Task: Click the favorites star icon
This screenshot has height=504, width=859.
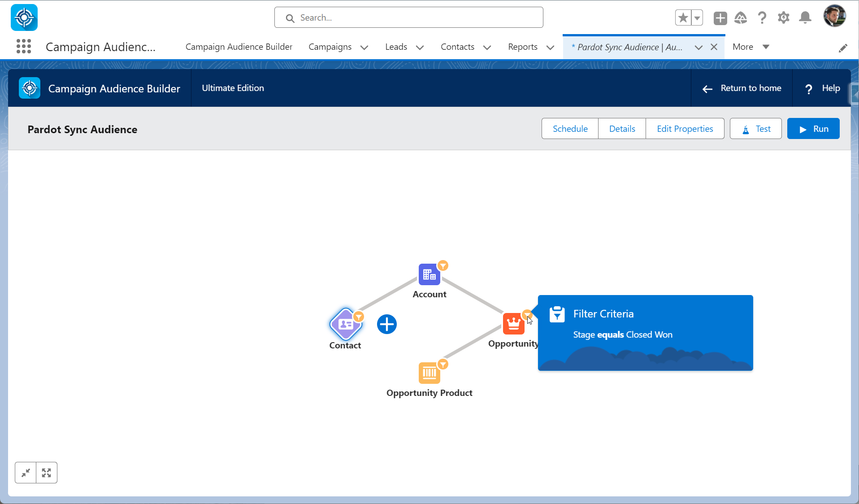Action: pyautogui.click(x=683, y=18)
